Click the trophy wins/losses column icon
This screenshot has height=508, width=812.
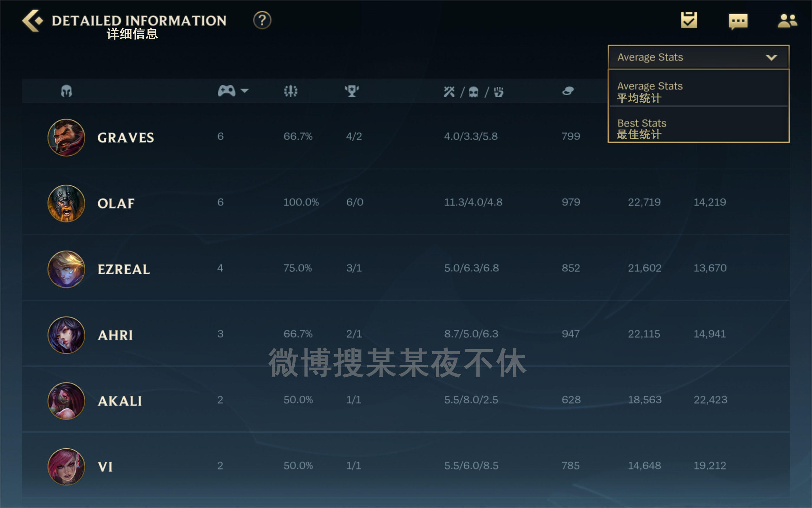[x=352, y=91]
